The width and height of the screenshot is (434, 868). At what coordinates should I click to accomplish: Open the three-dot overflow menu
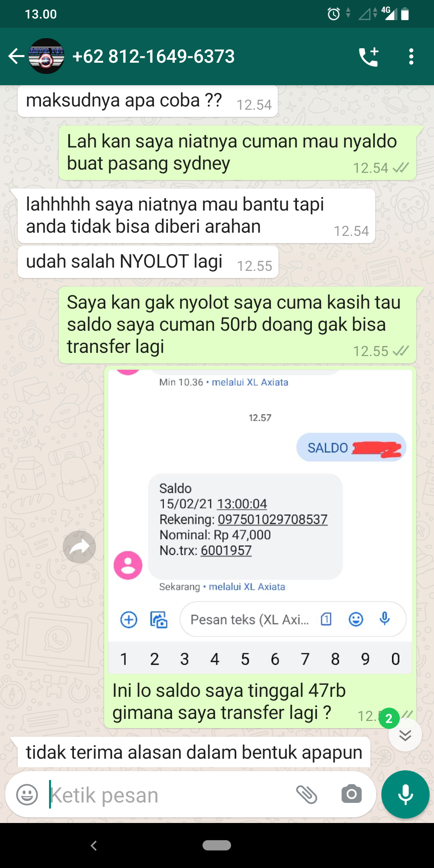click(411, 57)
